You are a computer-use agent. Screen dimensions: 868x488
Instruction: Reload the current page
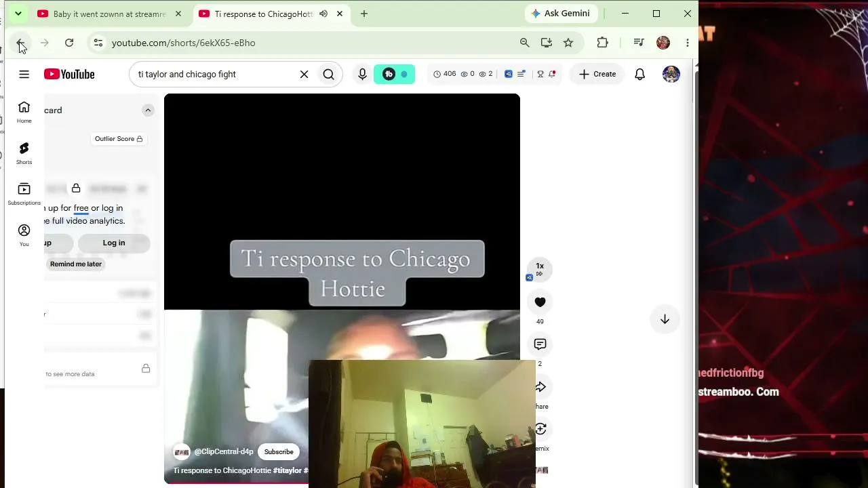(69, 43)
